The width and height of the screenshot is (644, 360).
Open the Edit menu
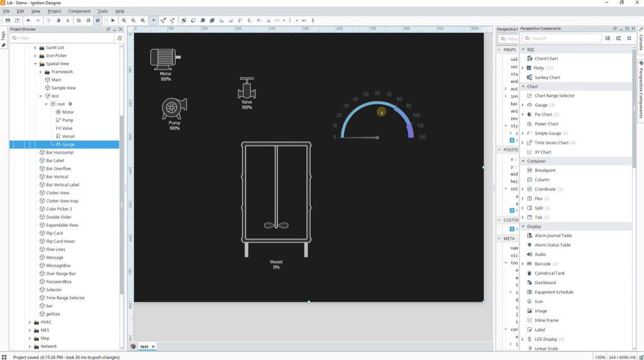point(20,11)
